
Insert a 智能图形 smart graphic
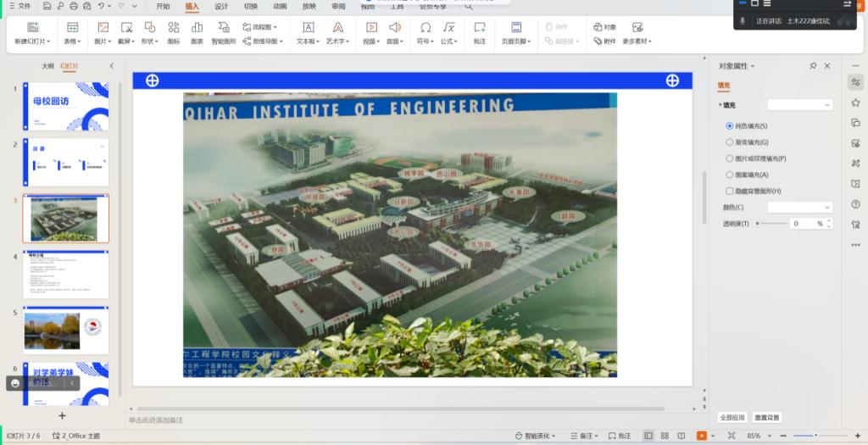point(224,32)
